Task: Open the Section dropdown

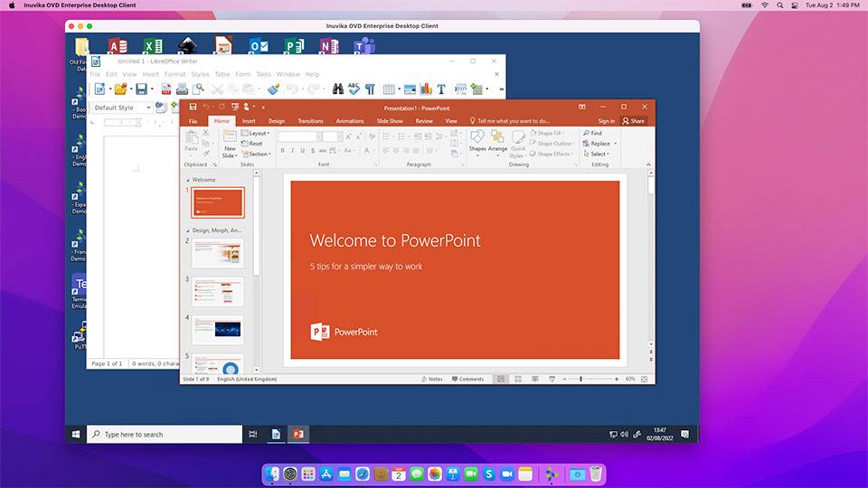Action: click(256, 155)
